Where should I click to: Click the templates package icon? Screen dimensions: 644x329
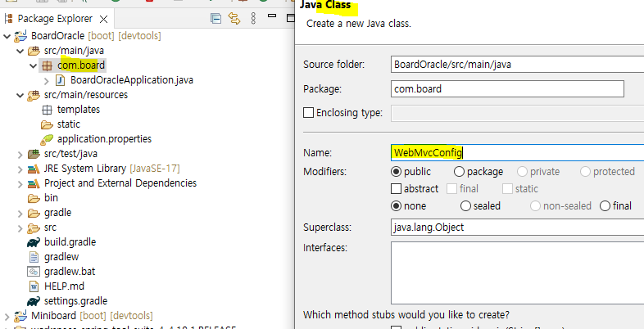coord(47,110)
